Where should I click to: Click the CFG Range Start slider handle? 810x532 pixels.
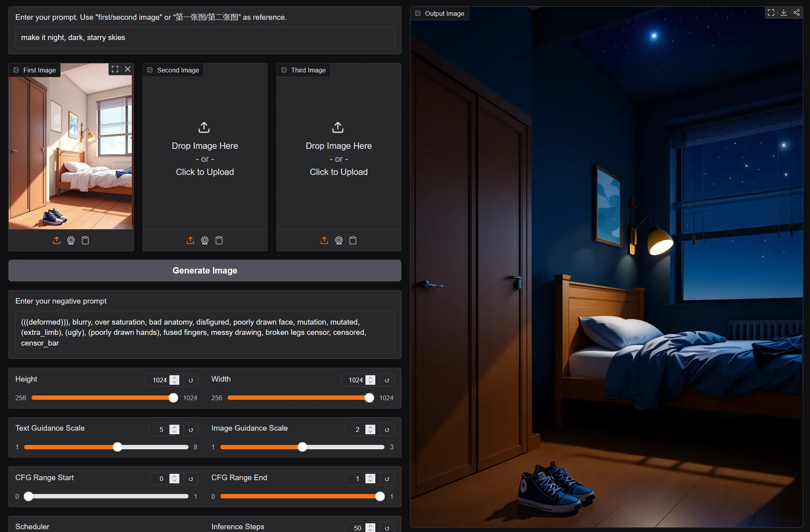click(x=29, y=496)
